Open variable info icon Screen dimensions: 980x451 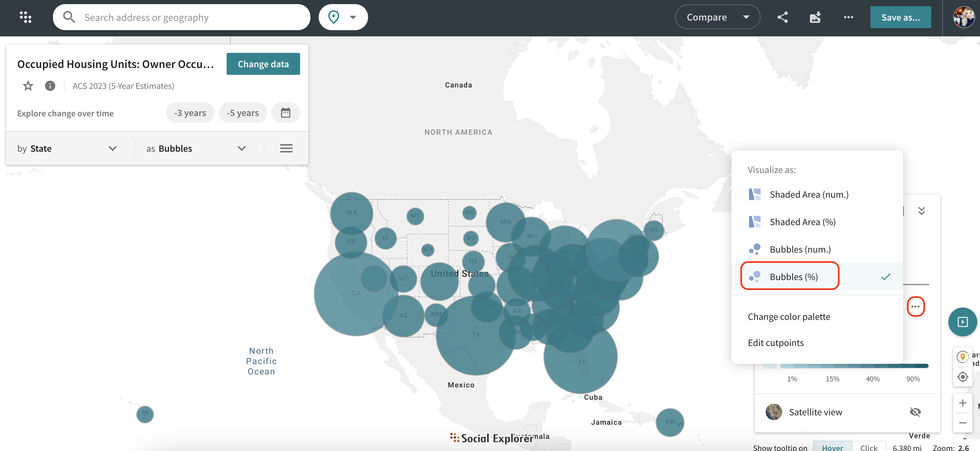point(50,86)
